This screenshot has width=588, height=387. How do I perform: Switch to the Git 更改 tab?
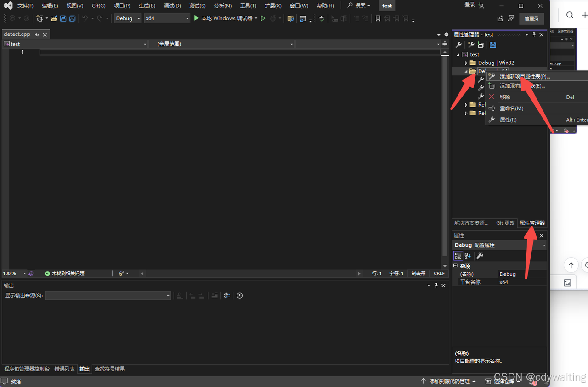505,222
